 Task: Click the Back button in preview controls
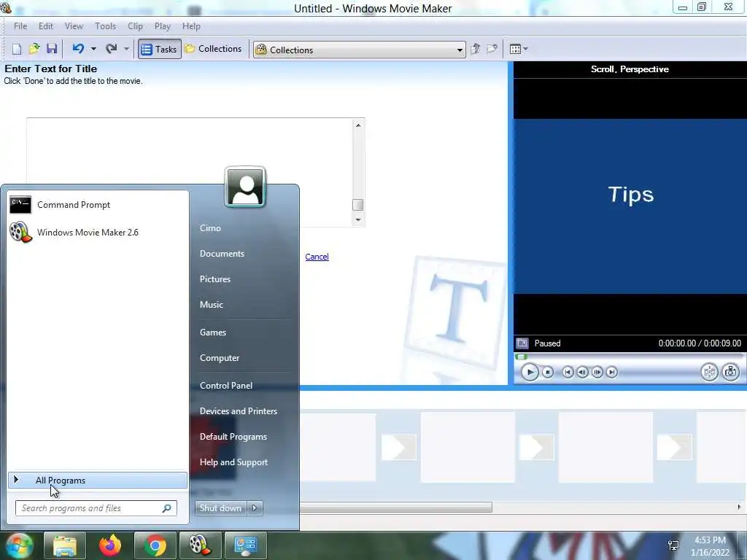click(568, 372)
